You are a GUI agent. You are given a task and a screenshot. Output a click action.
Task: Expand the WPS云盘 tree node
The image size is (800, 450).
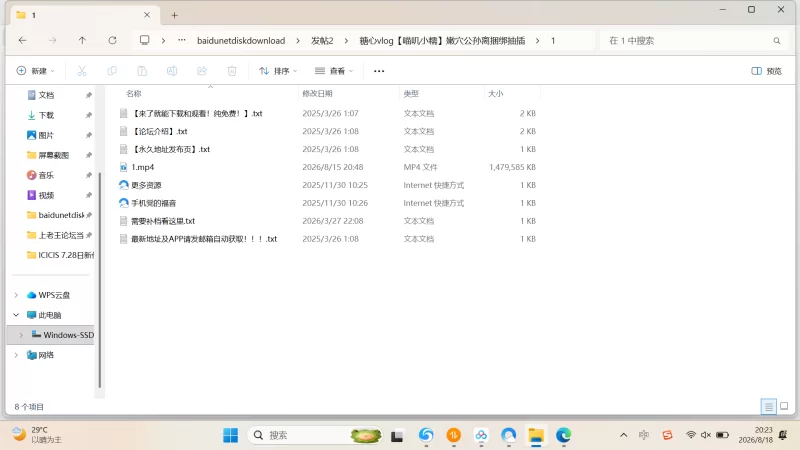(16, 295)
